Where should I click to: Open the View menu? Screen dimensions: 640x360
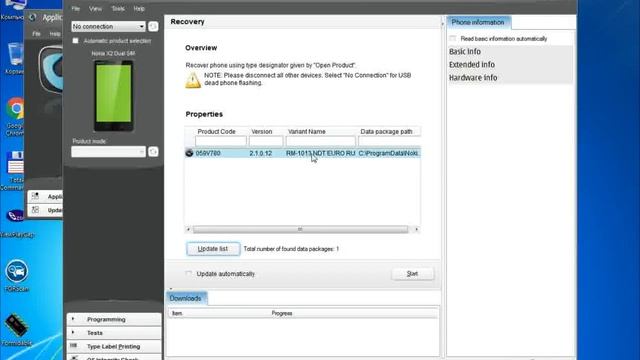96,9
